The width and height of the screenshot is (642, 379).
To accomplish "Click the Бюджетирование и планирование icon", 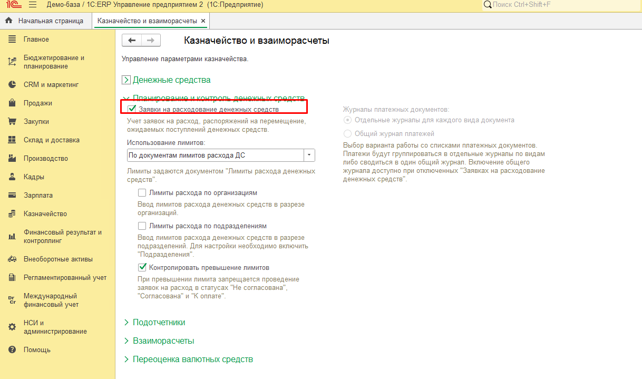I will click(x=12, y=62).
